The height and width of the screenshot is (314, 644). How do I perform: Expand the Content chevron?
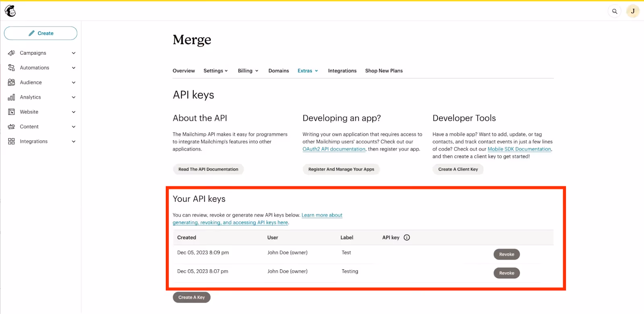[74, 126]
